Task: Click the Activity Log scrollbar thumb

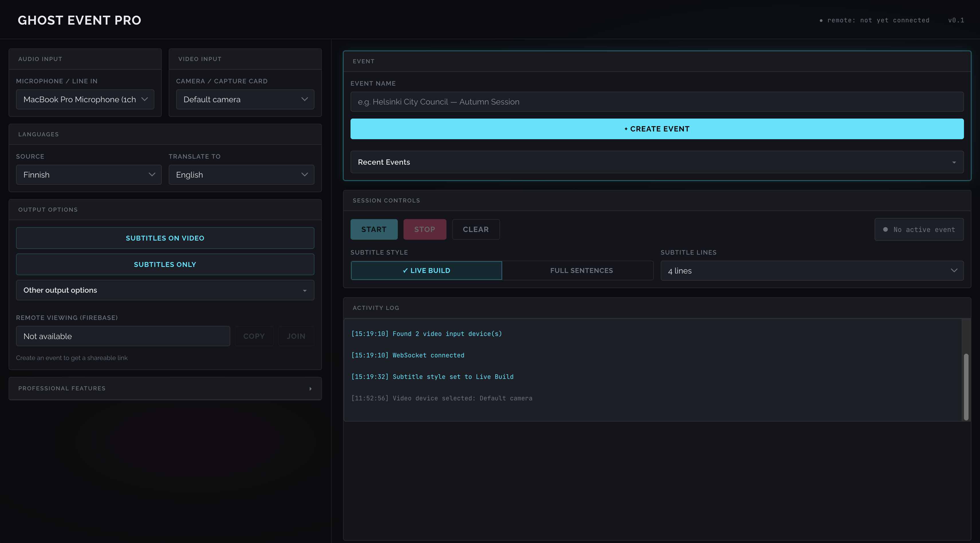Action: point(966,387)
